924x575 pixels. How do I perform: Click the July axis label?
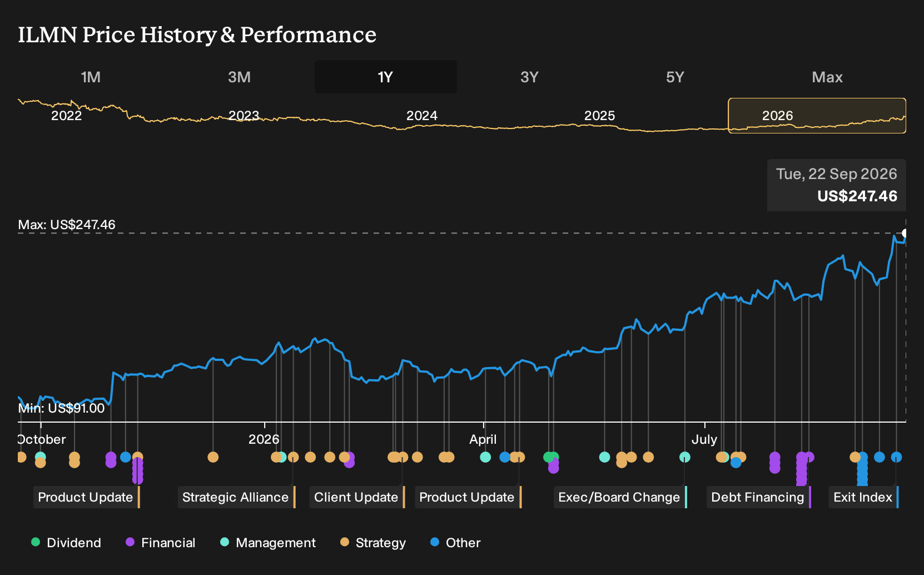[x=704, y=439]
